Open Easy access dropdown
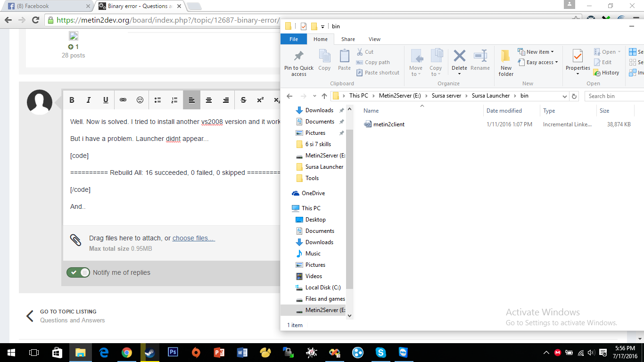 (538, 62)
